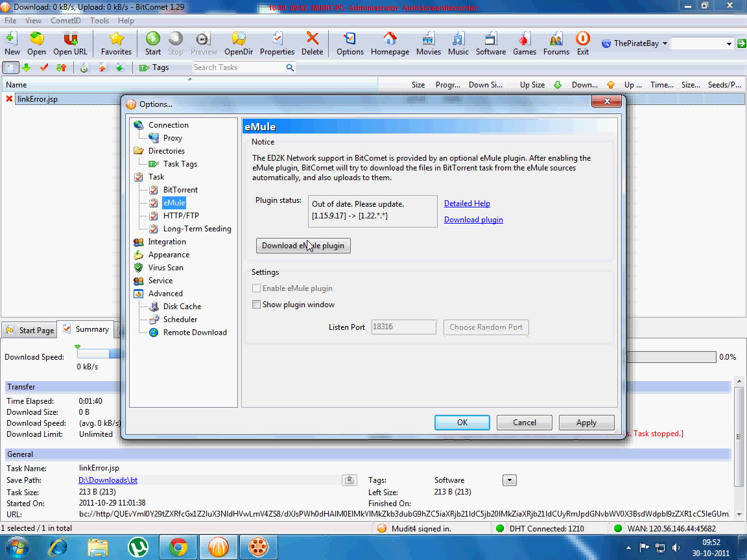This screenshot has height=560, width=747.
Task: Open task Properties toolbar icon
Action: pos(278,43)
